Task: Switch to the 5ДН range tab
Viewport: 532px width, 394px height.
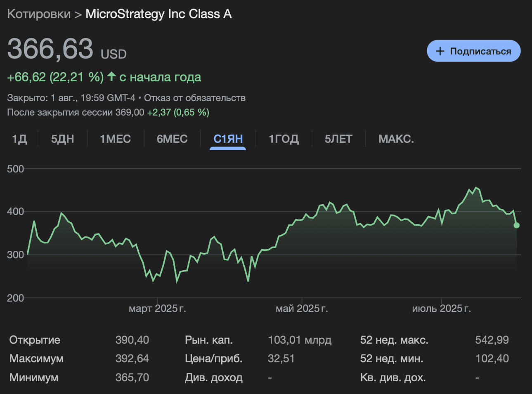Action: point(63,139)
